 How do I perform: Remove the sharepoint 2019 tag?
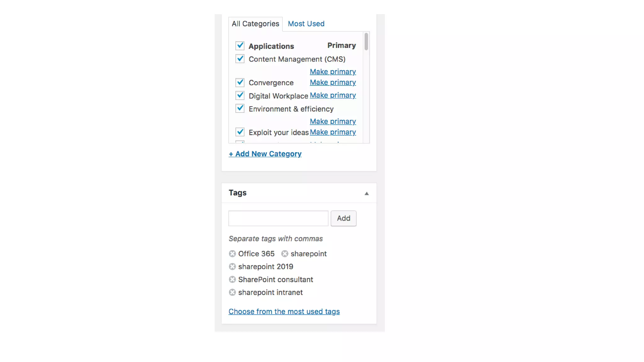pos(232,266)
